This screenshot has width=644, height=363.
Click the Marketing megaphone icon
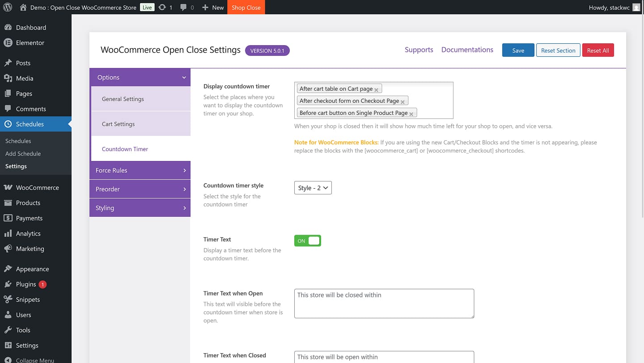coord(8,249)
